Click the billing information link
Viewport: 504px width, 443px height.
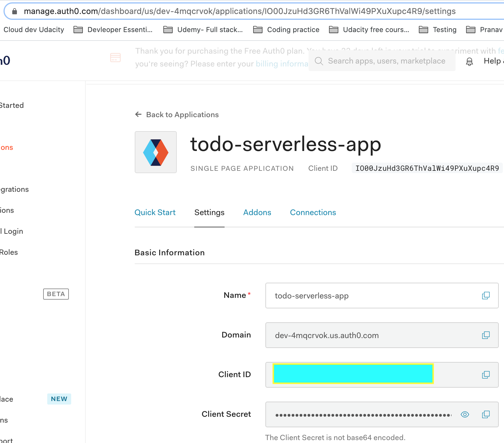[x=281, y=64]
